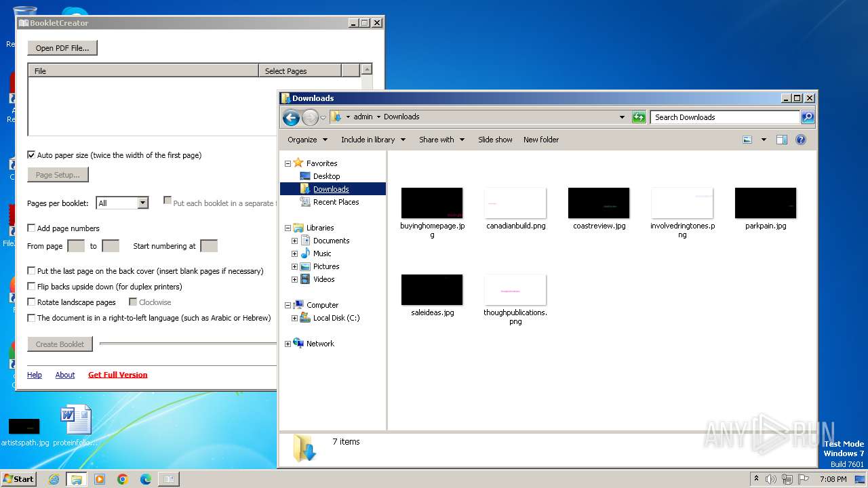This screenshot has width=868, height=488.
Task: Click the Local Disk (C:) drive icon
Action: click(x=305, y=318)
